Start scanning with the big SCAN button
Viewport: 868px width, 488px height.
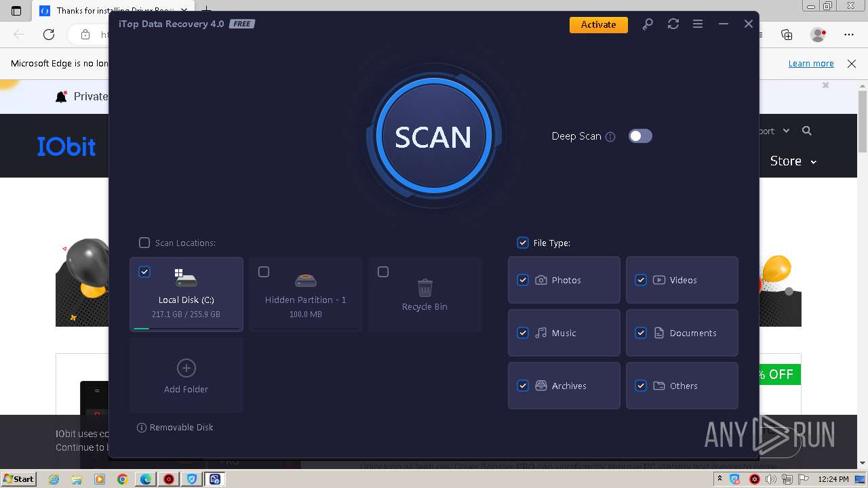(x=433, y=136)
